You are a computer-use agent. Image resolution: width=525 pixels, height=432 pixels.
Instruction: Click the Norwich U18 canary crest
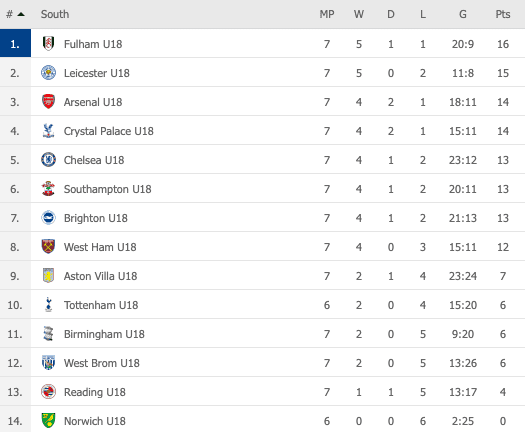(48, 421)
